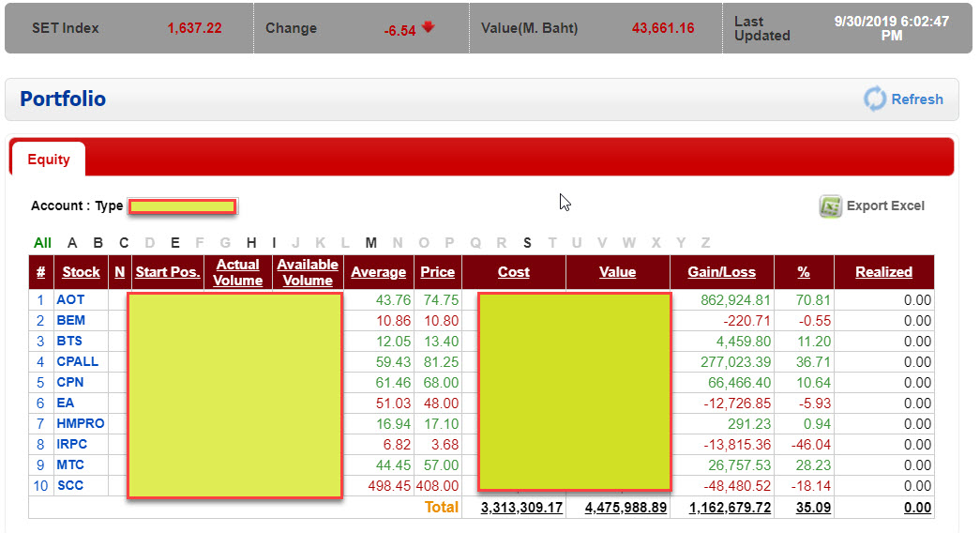Image resolution: width=980 pixels, height=533 pixels.
Task: Select the Equity tab
Action: (49, 160)
